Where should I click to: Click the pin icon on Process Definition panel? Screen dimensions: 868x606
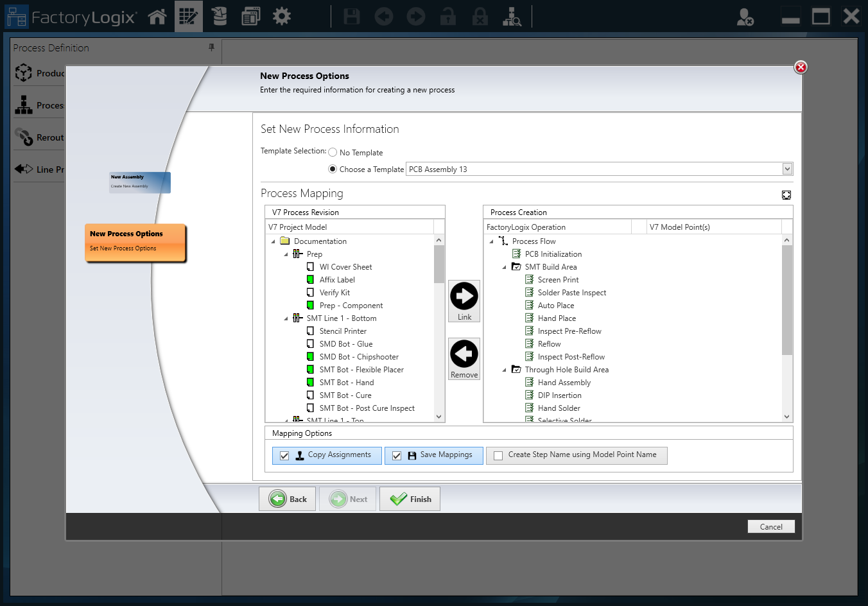pyautogui.click(x=211, y=48)
